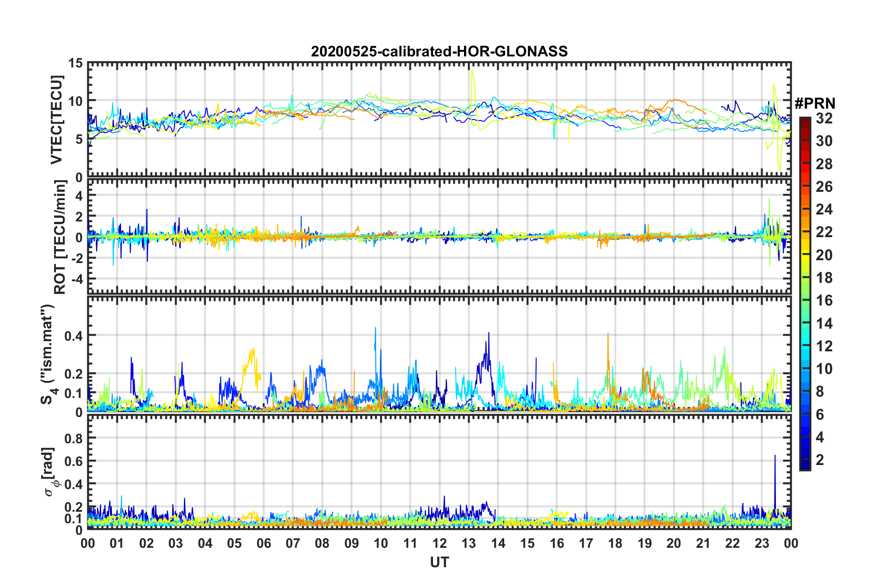Select colorbar tick label 14
The width and height of the screenshot is (879, 588).
click(x=824, y=324)
